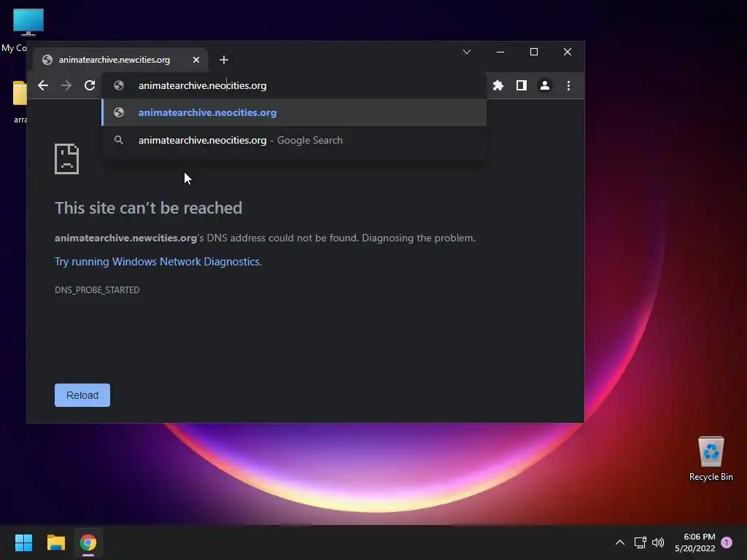Select the Recycle Bin desktop icon
The width and height of the screenshot is (747, 560).
[x=711, y=459]
